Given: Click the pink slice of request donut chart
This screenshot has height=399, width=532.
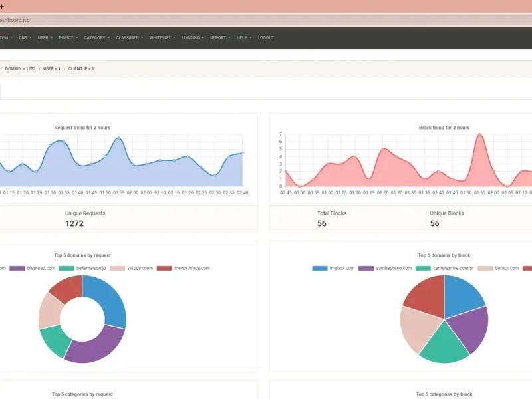Looking at the screenshot, I should [50, 313].
